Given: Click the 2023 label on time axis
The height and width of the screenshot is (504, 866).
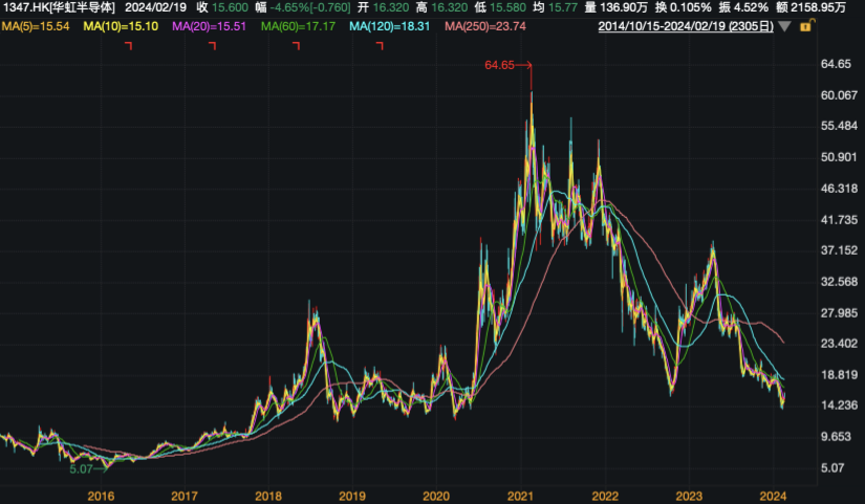Looking at the screenshot, I should [689, 496].
